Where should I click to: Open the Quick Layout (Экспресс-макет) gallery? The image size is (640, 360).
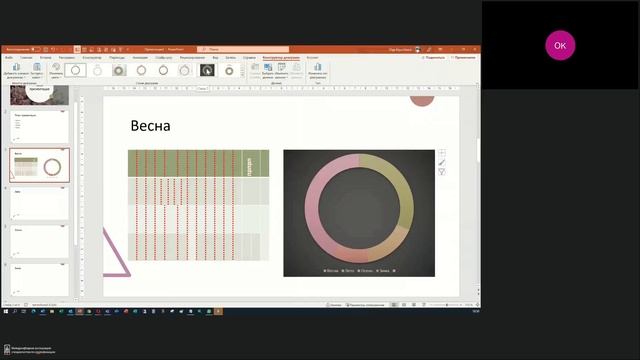coord(37,71)
